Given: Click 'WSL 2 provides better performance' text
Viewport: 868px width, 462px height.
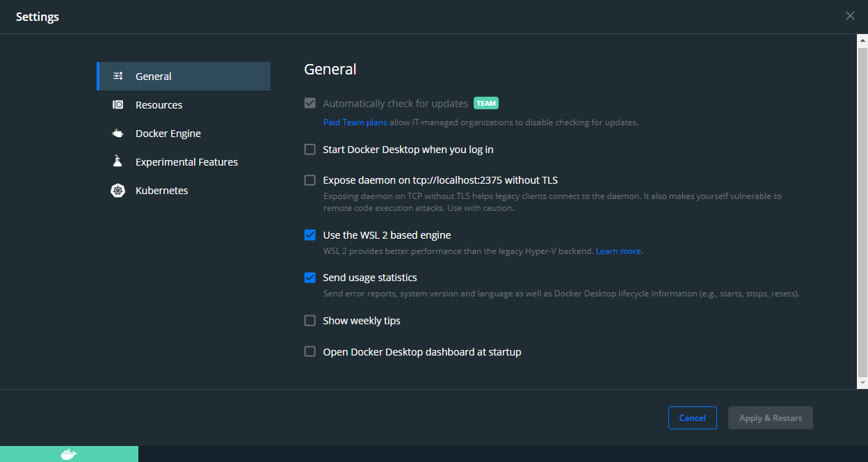Looking at the screenshot, I should tap(458, 251).
